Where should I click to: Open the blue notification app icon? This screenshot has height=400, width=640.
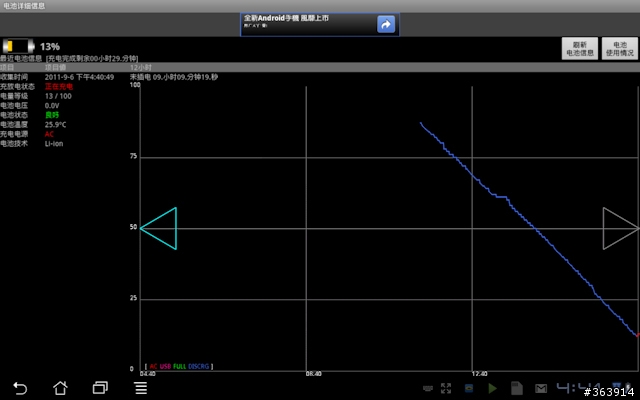click(469, 388)
